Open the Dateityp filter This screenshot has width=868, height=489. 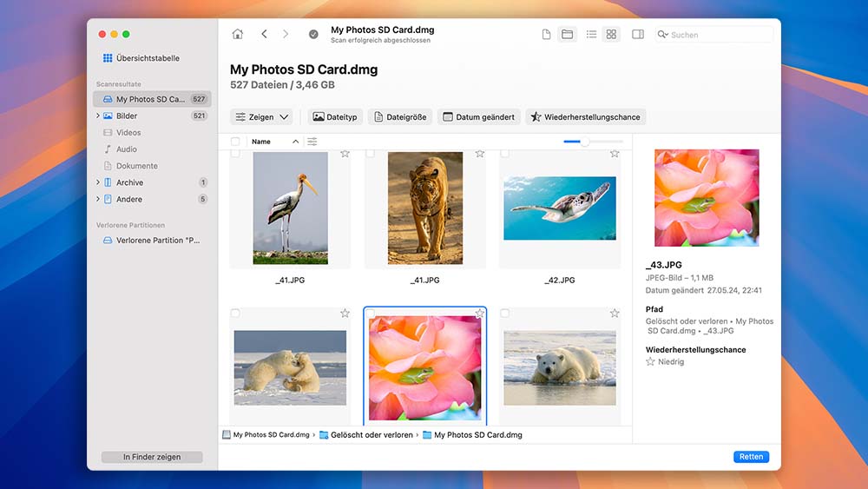335,117
